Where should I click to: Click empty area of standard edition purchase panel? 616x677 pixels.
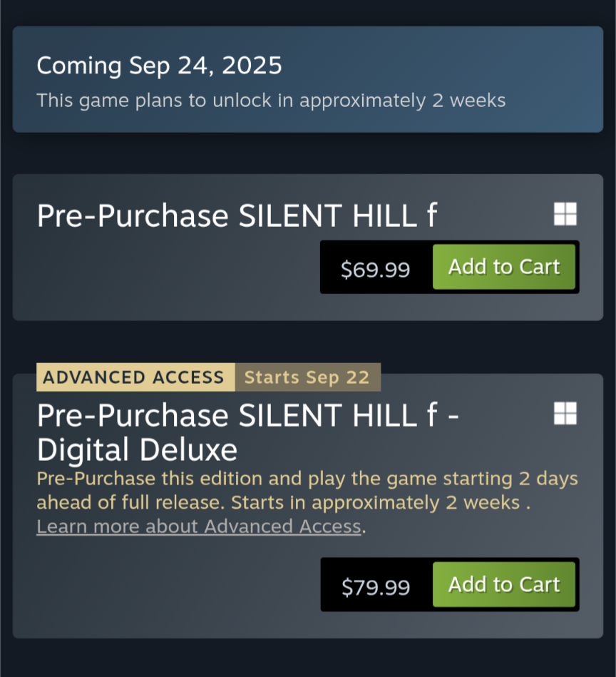(164, 280)
